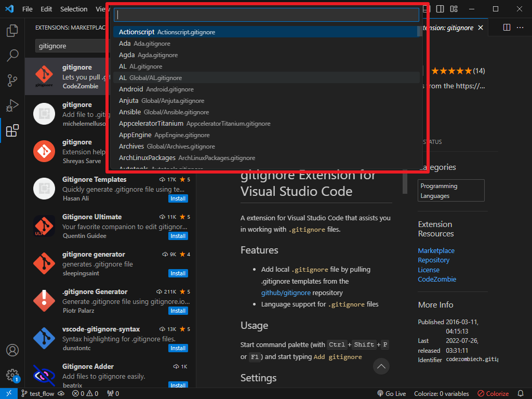This screenshot has width=532, height=399.
Task: Click the Colorize button in status bar
Action: click(x=493, y=394)
